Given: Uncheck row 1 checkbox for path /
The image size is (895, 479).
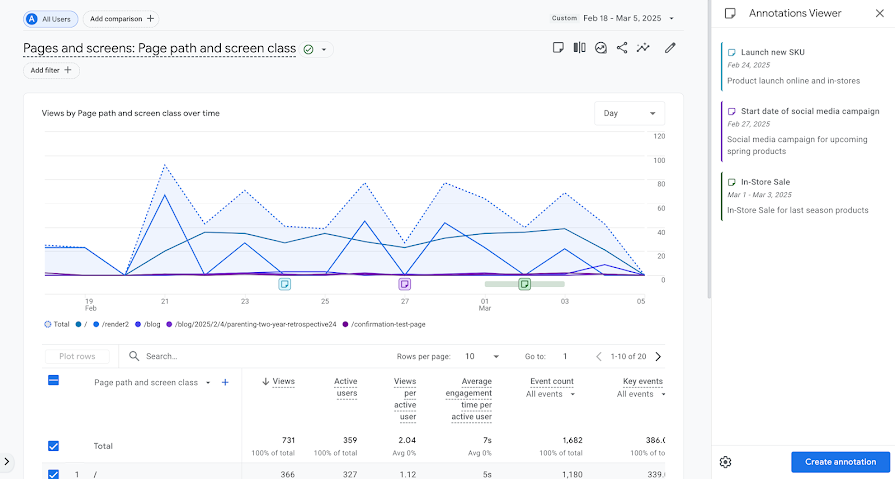Looking at the screenshot, I should [53, 474].
